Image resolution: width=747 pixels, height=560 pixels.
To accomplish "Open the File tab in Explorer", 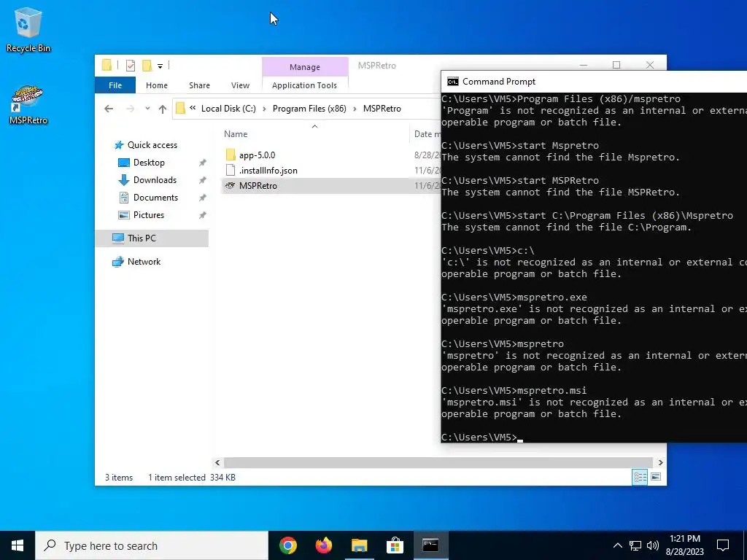I will pos(115,85).
